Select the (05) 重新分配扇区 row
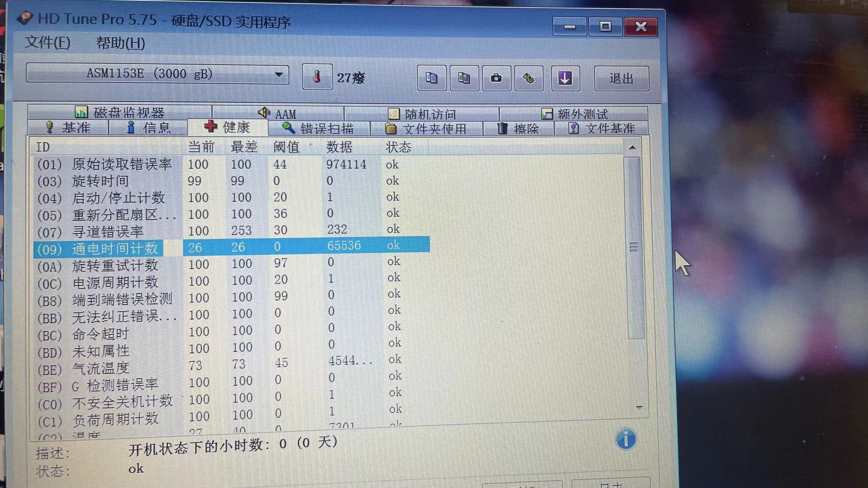 coord(231,214)
